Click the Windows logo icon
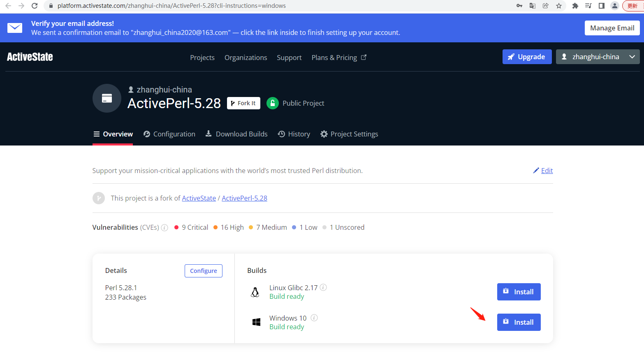The height and width of the screenshot is (358, 644). tap(256, 322)
